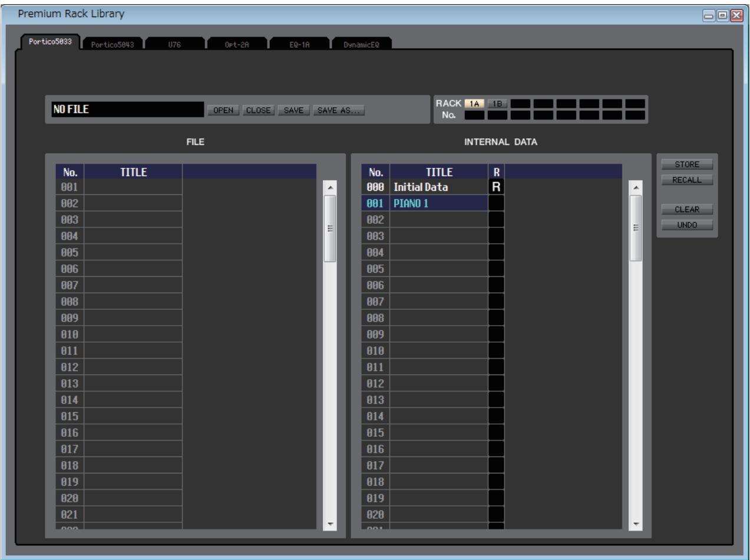Choose SAVE AS... to save a copy
750x560 pixels.
[x=339, y=110]
